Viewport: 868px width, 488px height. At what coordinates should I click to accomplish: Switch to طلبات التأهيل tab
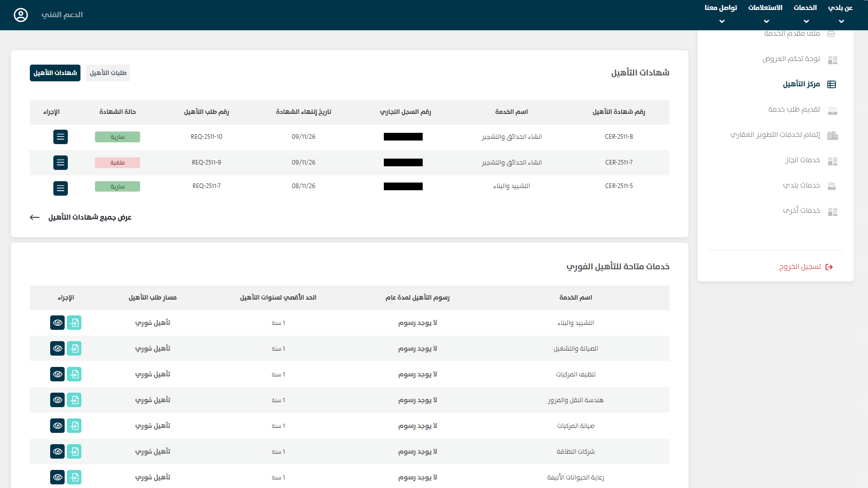click(x=108, y=73)
